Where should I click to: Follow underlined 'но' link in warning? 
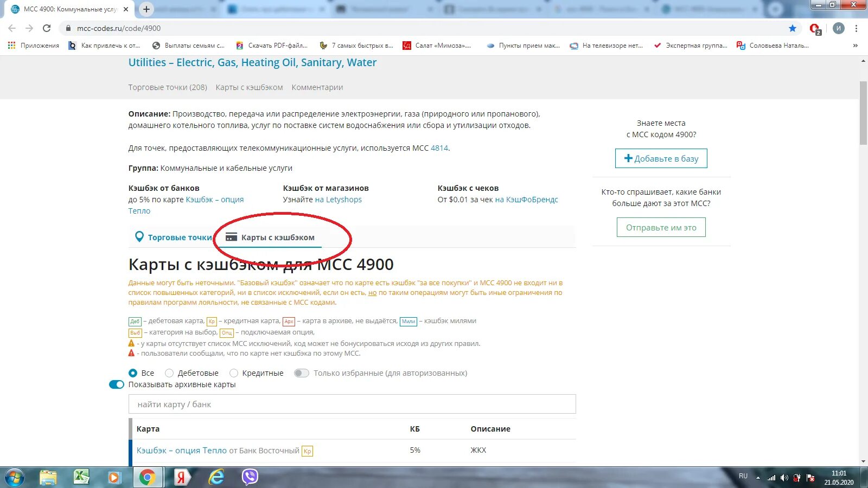(372, 293)
